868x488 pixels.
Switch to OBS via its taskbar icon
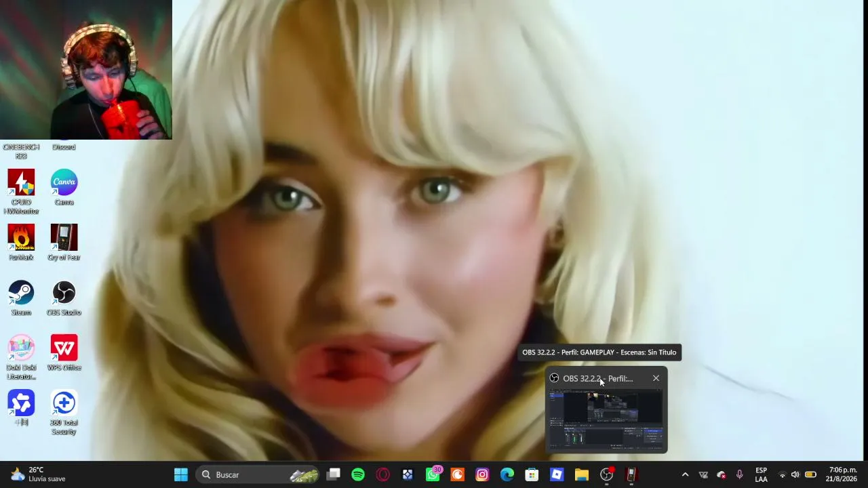coord(607,474)
